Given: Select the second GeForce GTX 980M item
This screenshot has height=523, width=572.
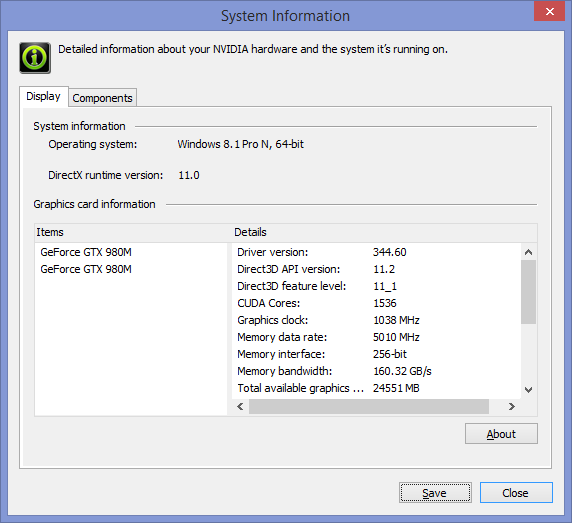Looking at the screenshot, I should point(86,269).
